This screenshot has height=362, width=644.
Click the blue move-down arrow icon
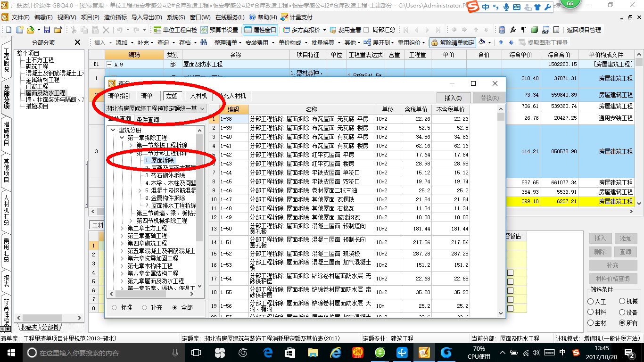point(510,42)
